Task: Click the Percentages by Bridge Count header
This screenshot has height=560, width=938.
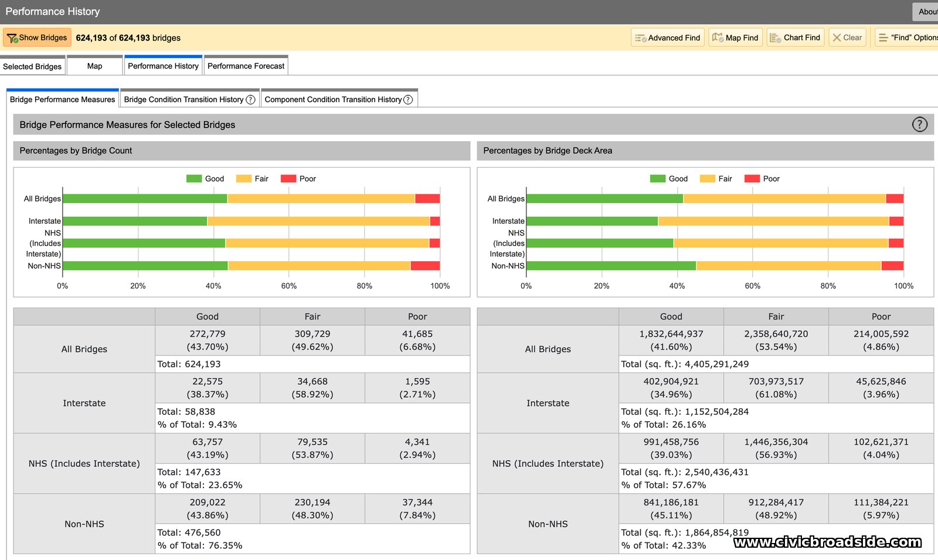Action: click(x=242, y=151)
